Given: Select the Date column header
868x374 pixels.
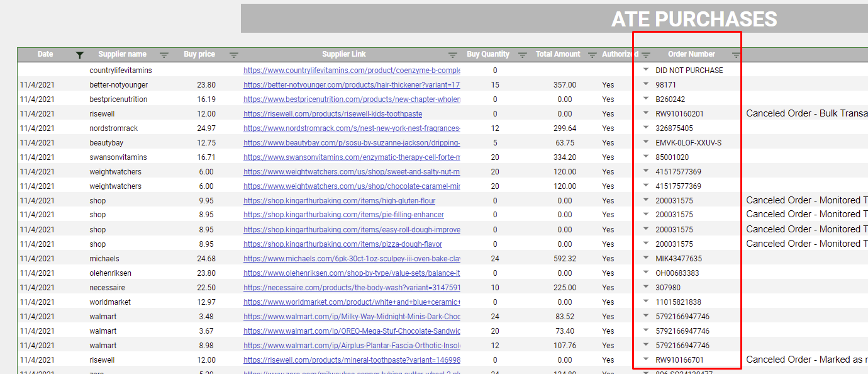Looking at the screenshot, I should [45, 54].
